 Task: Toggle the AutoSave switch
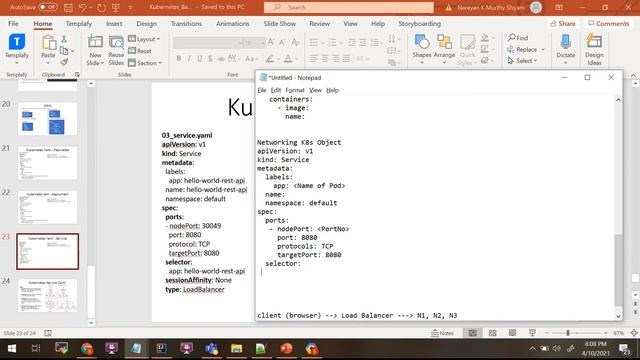(x=48, y=7)
